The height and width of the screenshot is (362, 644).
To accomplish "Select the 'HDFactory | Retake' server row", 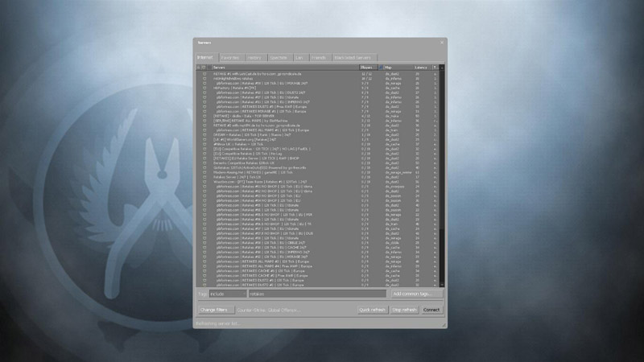I will [x=318, y=88].
